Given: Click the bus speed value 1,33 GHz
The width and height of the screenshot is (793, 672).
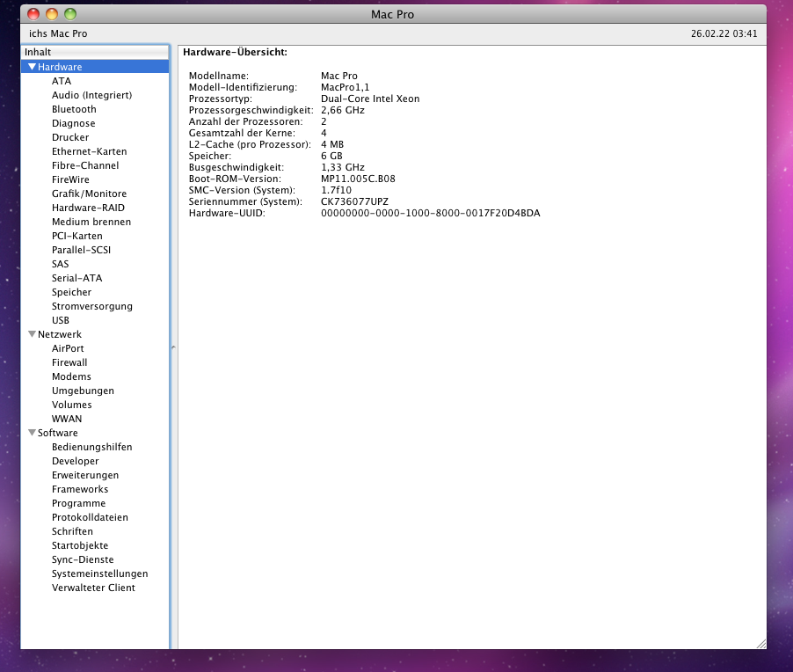Looking at the screenshot, I should tap(342, 167).
